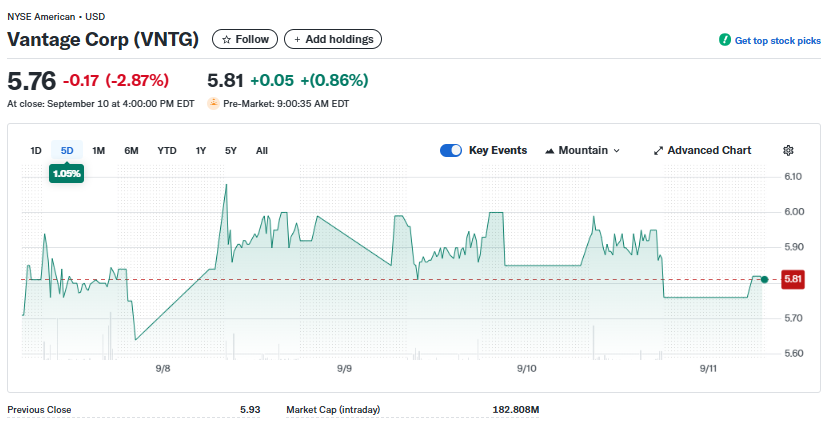Click the Mountain chart type icon

[x=550, y=151]
